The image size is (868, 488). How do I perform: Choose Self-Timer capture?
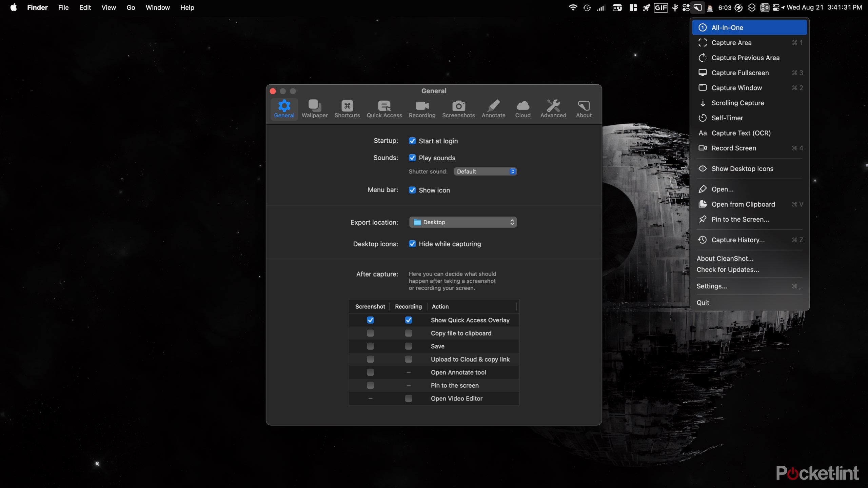click(x=749, y=118)
